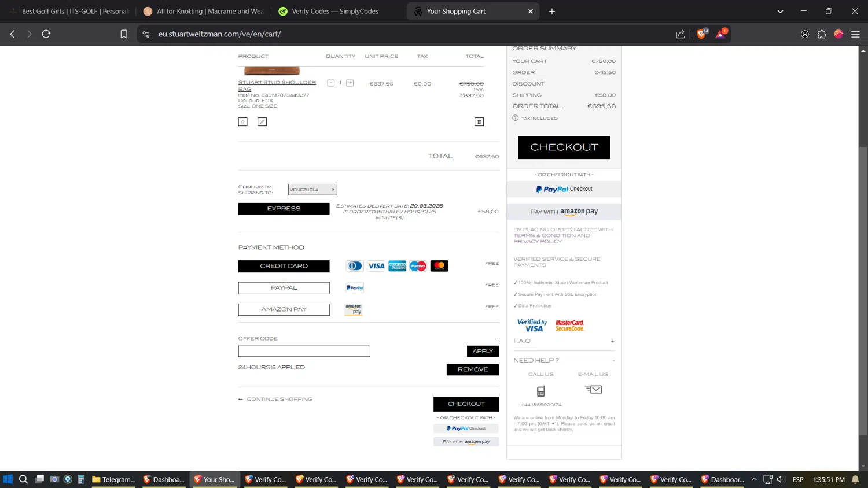The height and width of the screenshot is (488, 868).
Task: Open Brave main menu hamburger icon
Action: (855, 34)
